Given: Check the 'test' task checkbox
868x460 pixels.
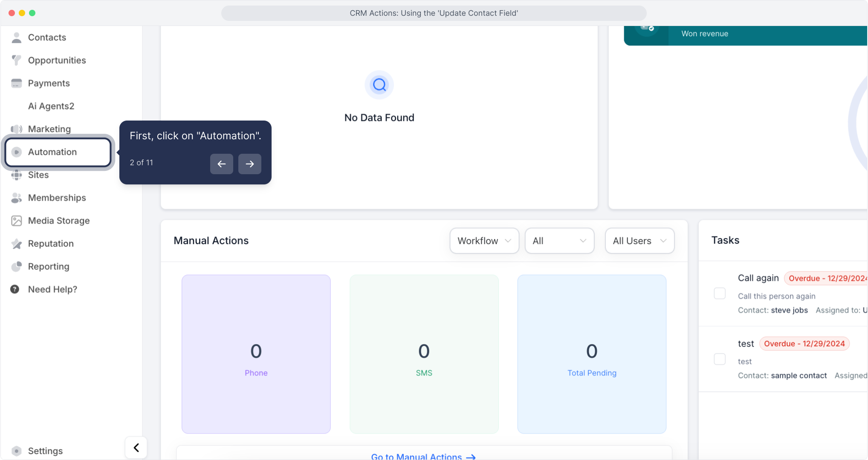Looking at the screenshot, I should pyautogui.click(x=720, y=359).
